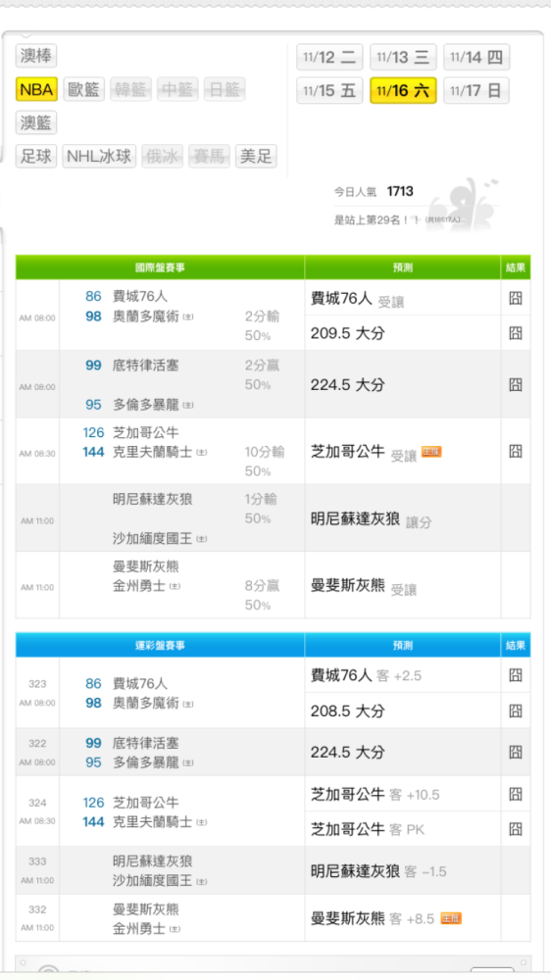Select the highlighted date 11/16 六
Image resolution: width=551 pixels, height=980 pixels.
403,90
